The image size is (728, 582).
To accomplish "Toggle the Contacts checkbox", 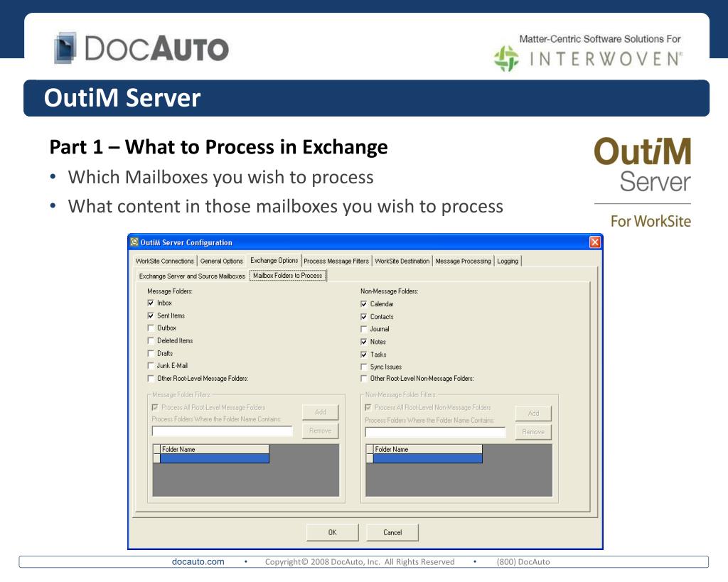I will (x=363, y=316).
